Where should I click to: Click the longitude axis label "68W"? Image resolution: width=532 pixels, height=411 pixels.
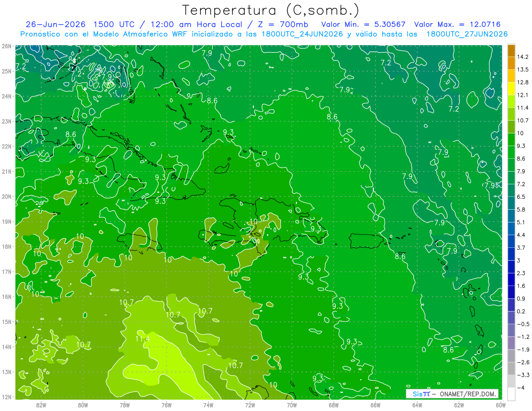pyautogui.click(x=334, y=405)
